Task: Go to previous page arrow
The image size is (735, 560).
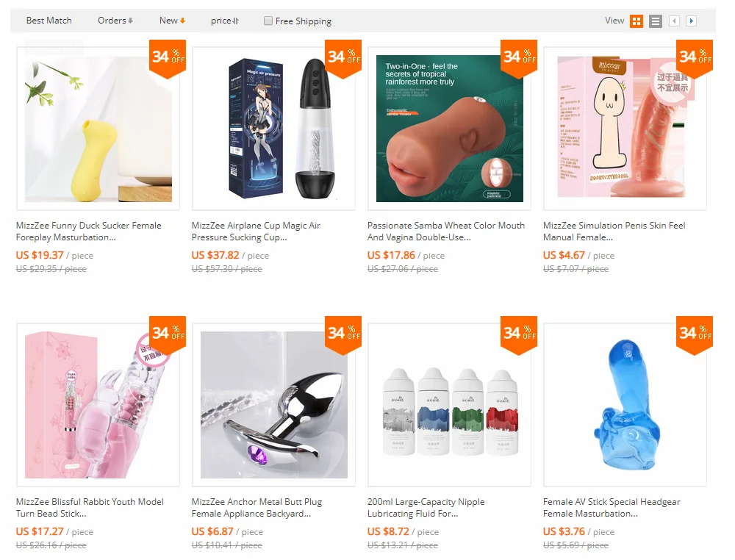Action: (x=674, y=21)
